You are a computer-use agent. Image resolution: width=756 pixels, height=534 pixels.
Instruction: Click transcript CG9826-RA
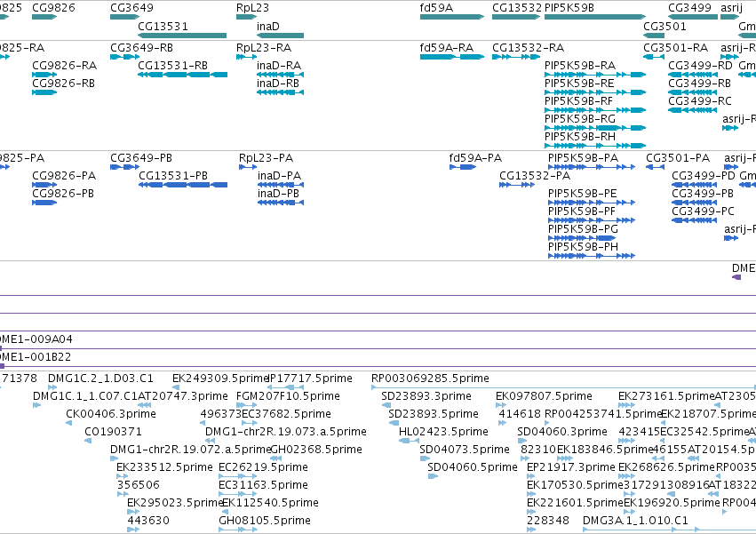click(x=44, y=75)
